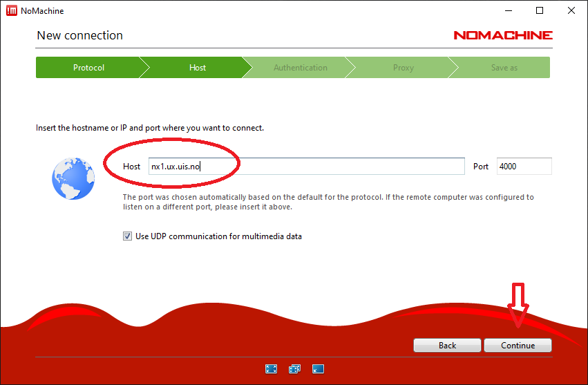Toggle Use UDP communication for multimedia data checkbox
Viewport: 588px width, 385px height.
pos(128,236)
